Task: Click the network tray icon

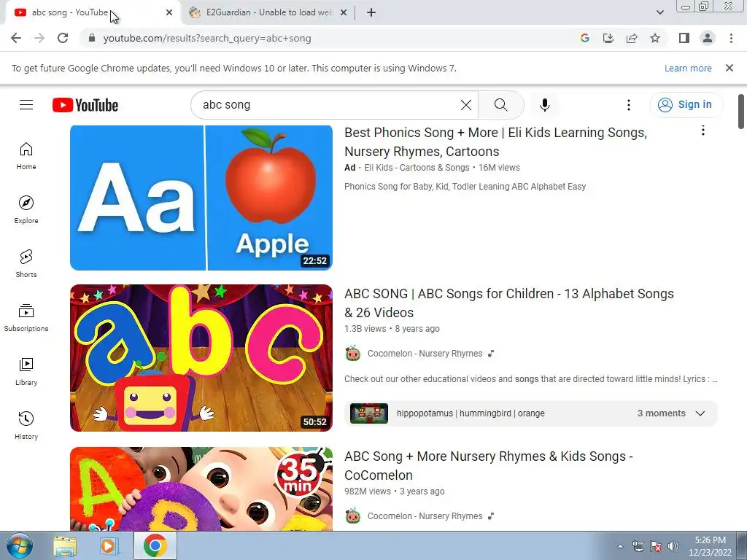Action: pyautogui.click(x=638, y=546)
